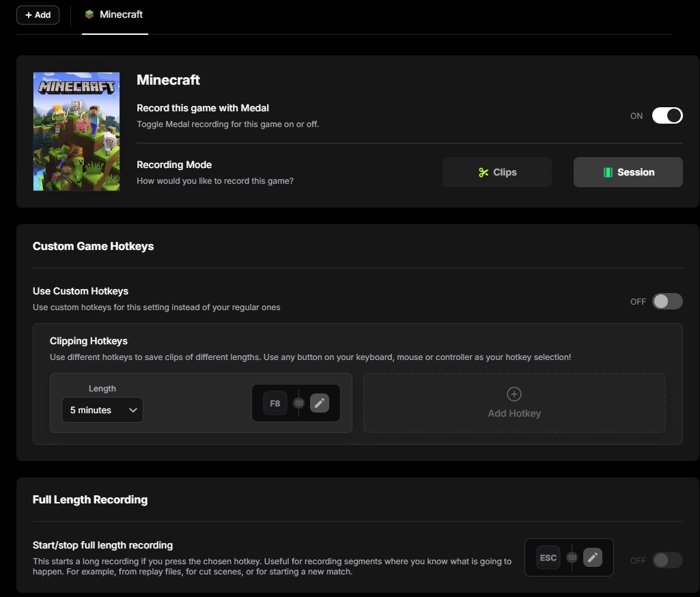
Task: Click the Full Length Recording heading
Action: (x=90, y=499)
